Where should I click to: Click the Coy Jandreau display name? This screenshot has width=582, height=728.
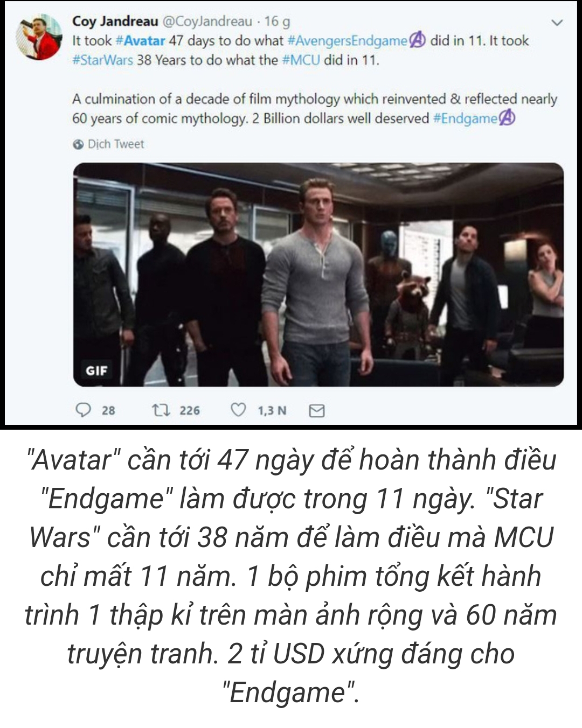tap(115, 22)
